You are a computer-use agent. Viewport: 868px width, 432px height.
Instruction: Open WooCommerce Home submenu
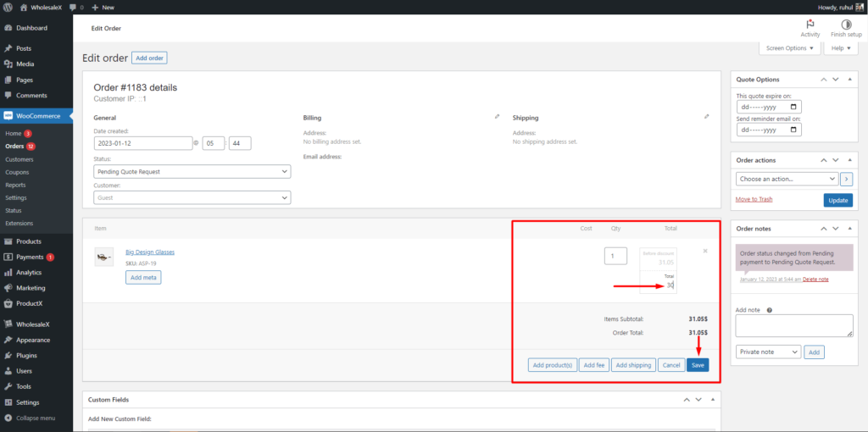click(14, 134)
